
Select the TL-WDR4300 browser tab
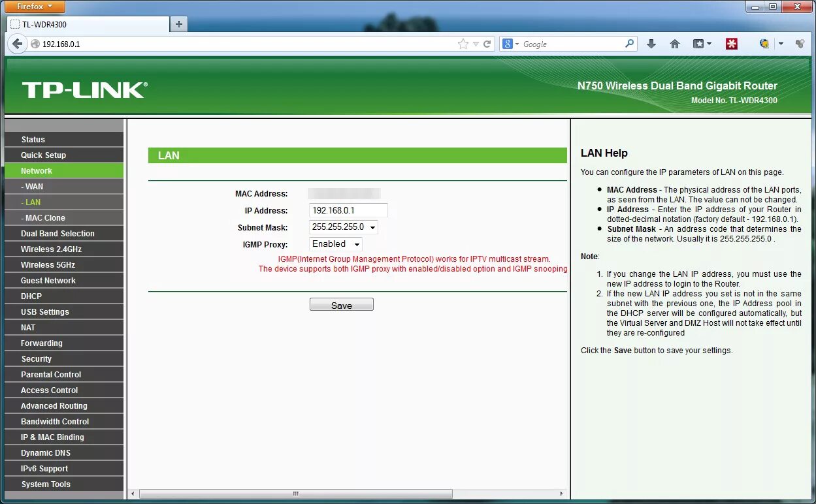coord(88,24)
